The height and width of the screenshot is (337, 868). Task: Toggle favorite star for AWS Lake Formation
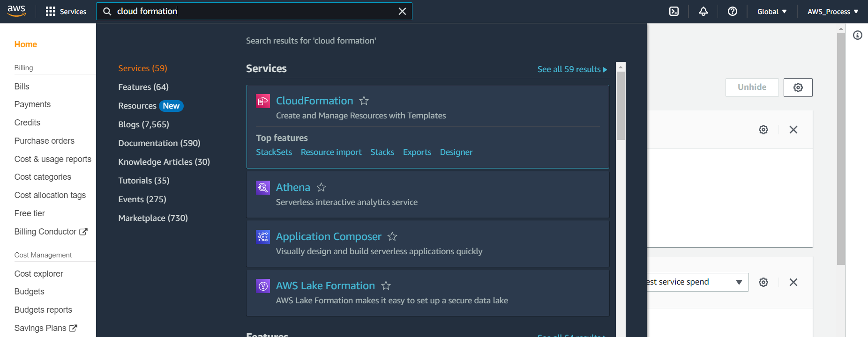(386, 286)
